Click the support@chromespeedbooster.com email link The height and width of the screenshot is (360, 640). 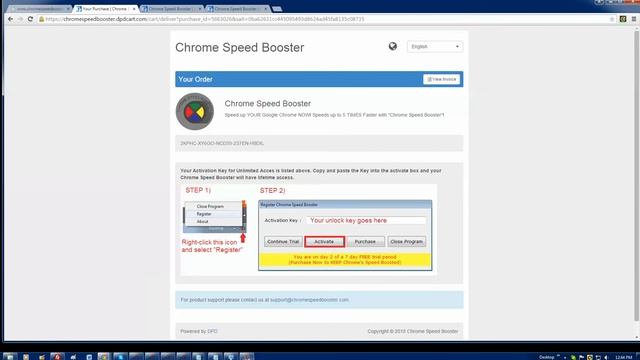309,300
